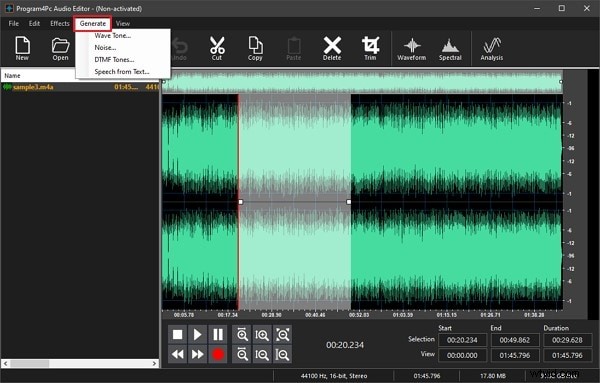Rewind the audio
Viewport: 600px width, 383px height.
coord(178,354)
